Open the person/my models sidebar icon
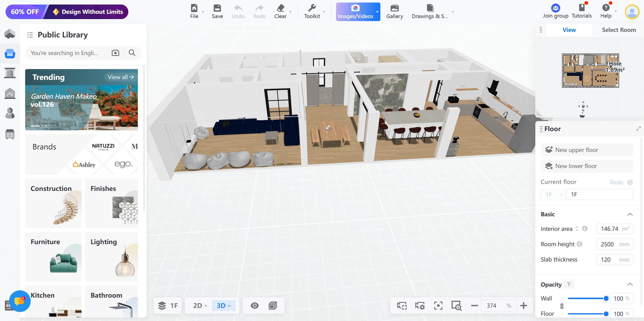 pos(10,113)
